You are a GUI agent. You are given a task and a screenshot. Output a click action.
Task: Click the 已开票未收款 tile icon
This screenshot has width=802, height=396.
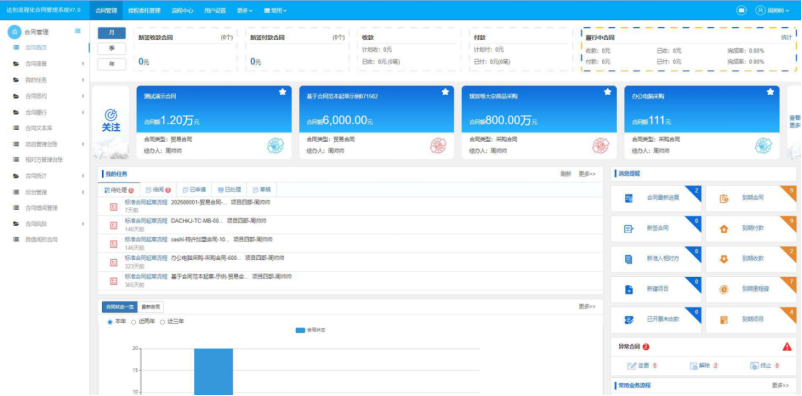click(629, 320)
